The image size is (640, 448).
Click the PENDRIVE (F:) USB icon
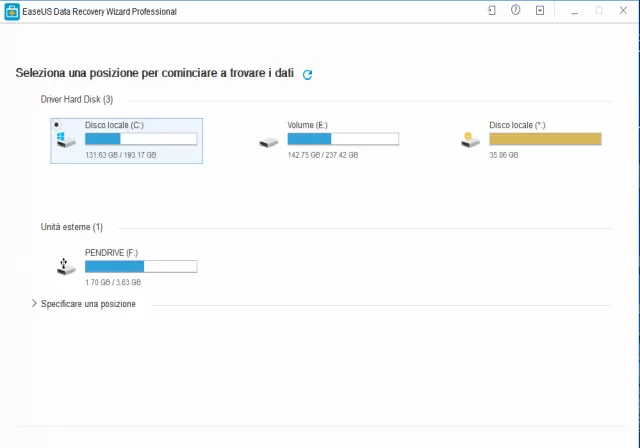[66, 266]
